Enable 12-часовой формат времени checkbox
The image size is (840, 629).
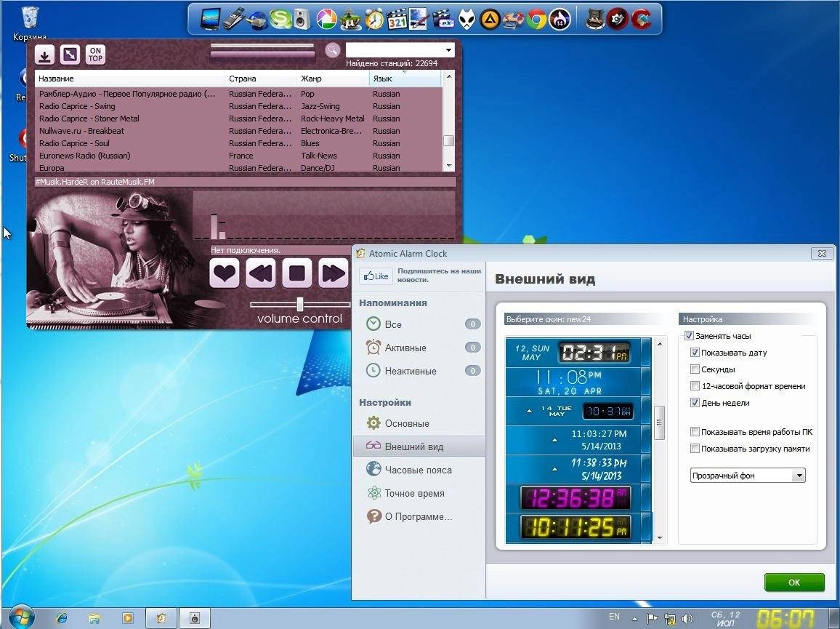pos(695,385)
